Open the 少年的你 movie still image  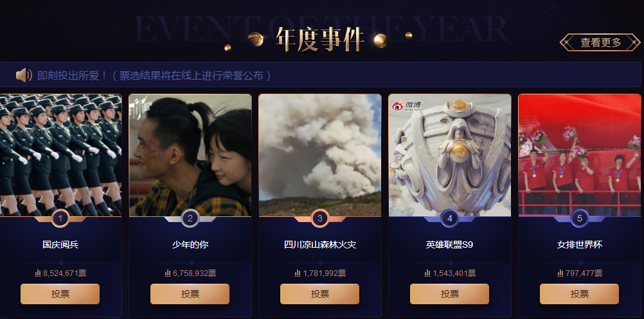click(190, 155)
